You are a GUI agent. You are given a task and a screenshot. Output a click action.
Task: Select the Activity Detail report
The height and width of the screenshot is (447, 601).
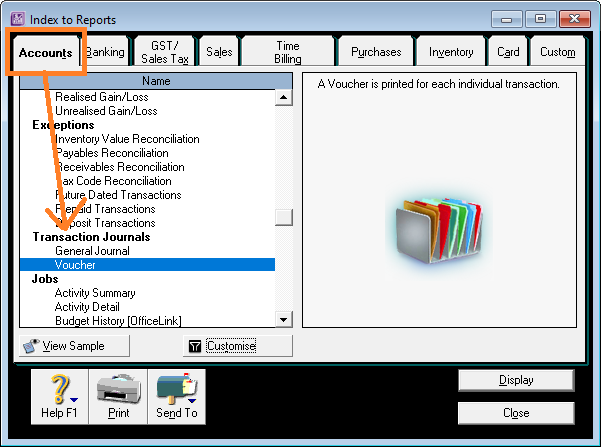tap(87, 307)
